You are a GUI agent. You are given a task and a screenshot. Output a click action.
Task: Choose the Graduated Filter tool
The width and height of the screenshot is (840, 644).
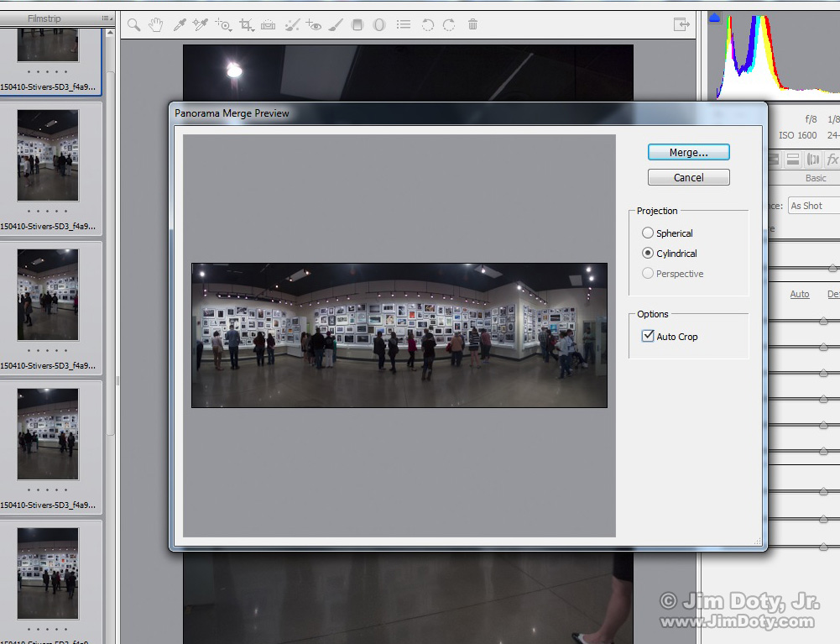pyautogui.click(x=357, y=24)
